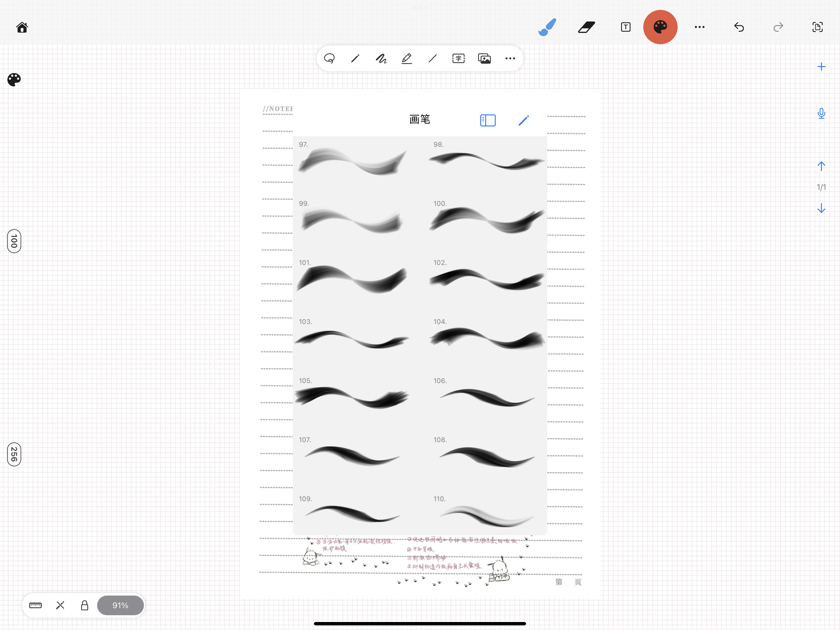Viewport: 840px width, 630px height.
Task: Activate the text box tool
Action: pos(625,27)
